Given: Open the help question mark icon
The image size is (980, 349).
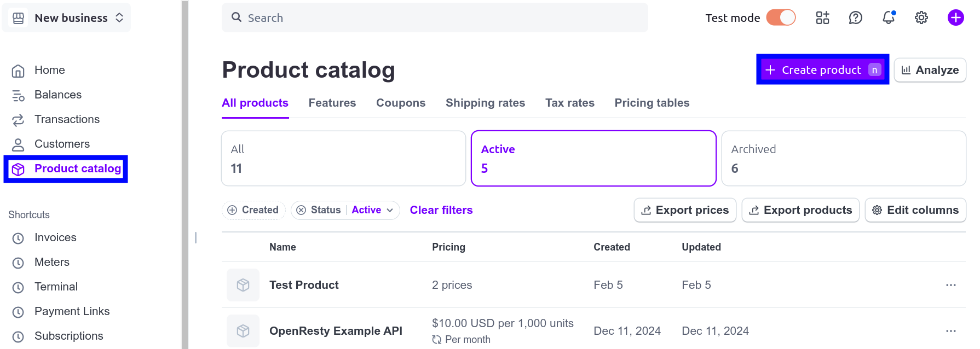Looking at the screenshot, I should click(x=855, y=18).
